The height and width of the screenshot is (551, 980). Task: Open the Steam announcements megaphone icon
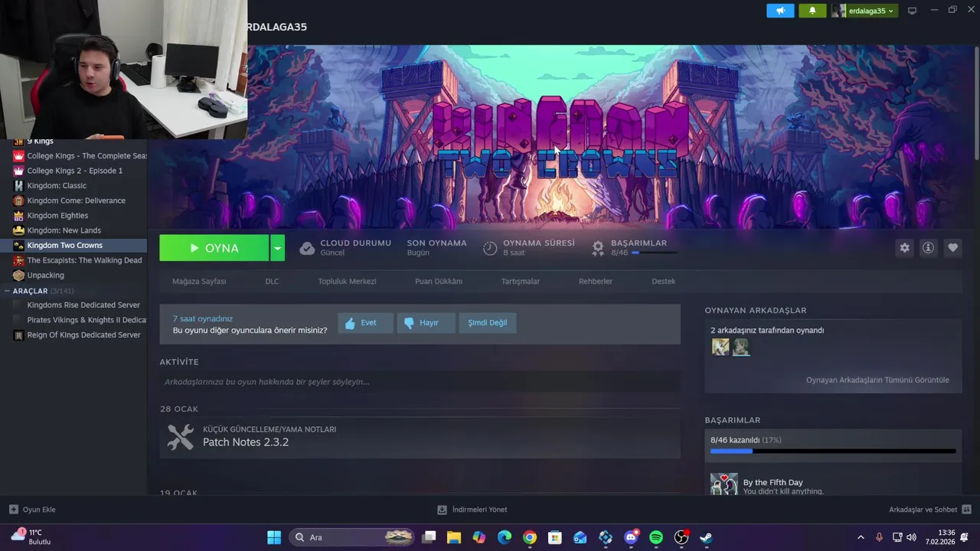tap(780, 11)
